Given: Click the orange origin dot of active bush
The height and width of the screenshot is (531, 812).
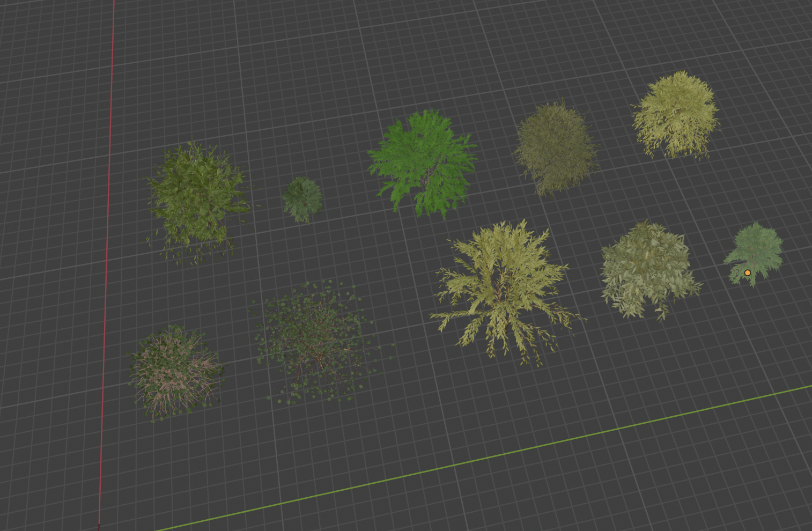Looking at the screenshot, I should 748,273.
